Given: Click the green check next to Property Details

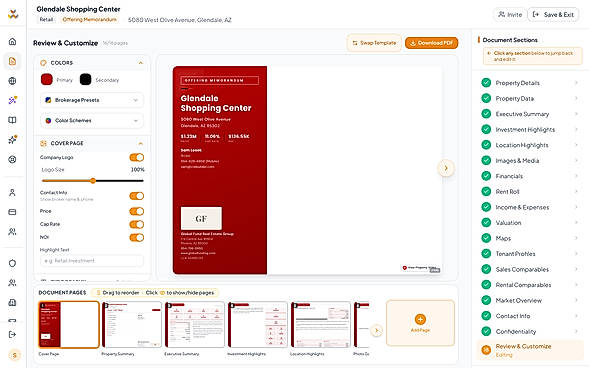Looking at the screenshot, I should click(486, 83).
